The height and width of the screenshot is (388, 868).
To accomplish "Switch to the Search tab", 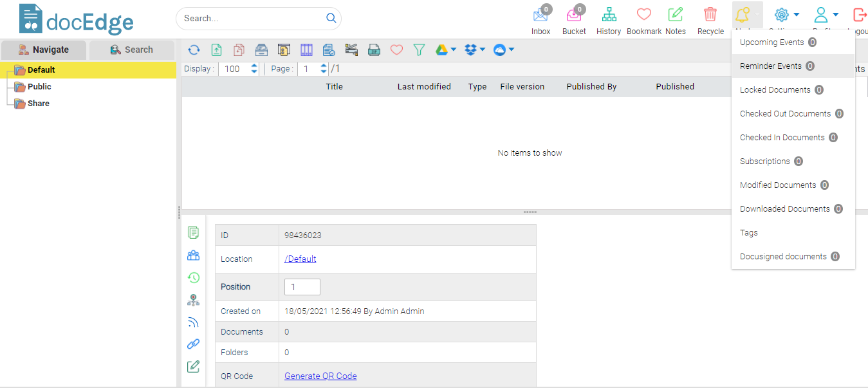I will (132, 50).
